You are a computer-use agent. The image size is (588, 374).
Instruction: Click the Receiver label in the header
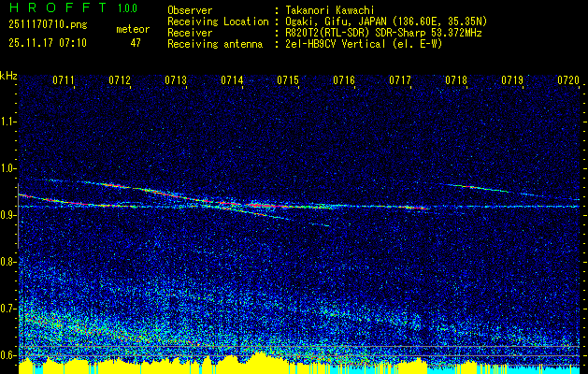click(190, 33)
